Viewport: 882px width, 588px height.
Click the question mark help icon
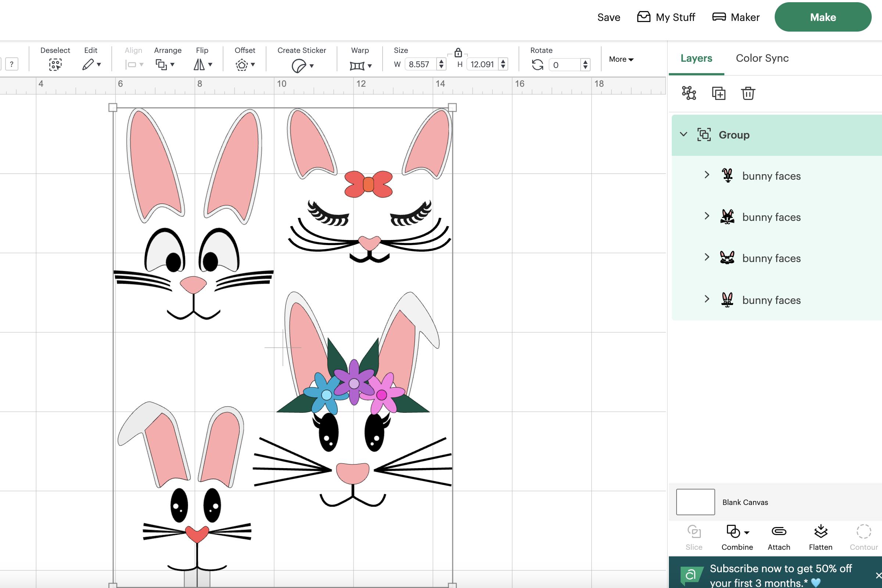pyautogui.click(x=12, y=64)
